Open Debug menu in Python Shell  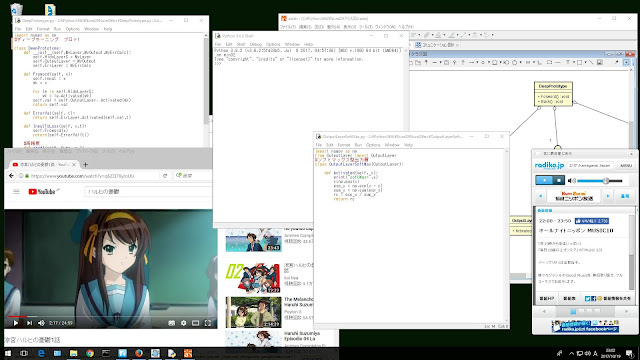[256, 44]
